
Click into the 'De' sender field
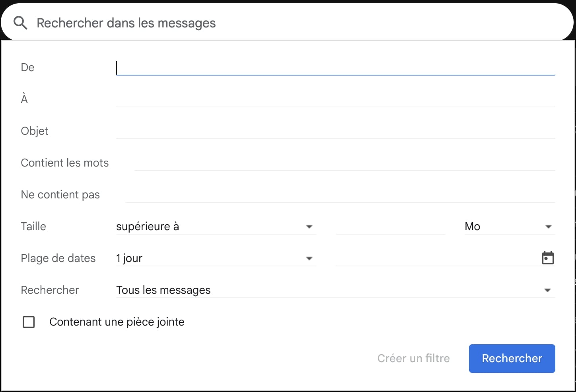(x=335, y=68)
